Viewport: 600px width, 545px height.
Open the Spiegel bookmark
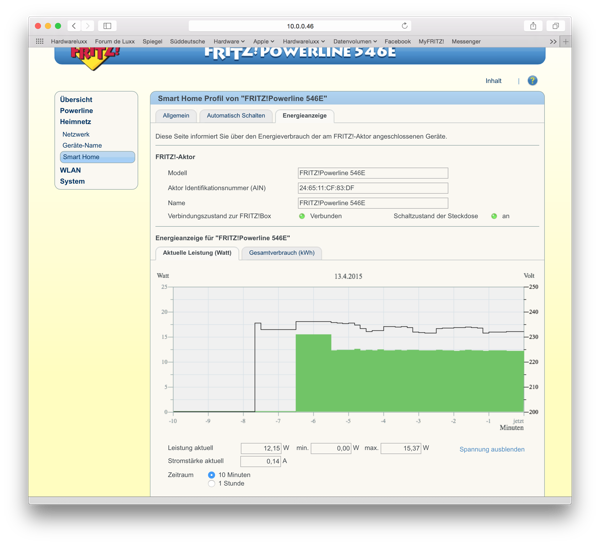152,41
